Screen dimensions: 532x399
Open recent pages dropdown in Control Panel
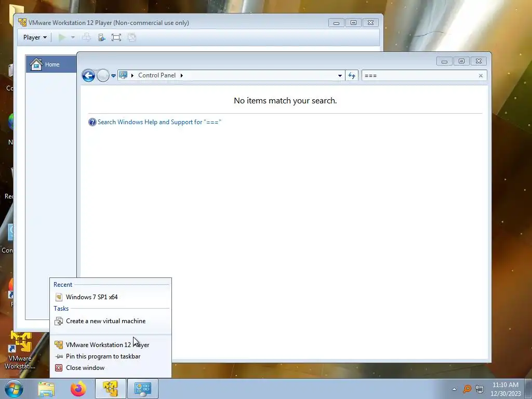pyautogui.click(x=113, y=76)
